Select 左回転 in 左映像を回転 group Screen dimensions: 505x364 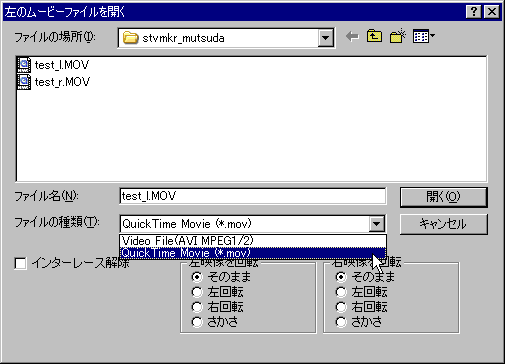pos(197,292)
